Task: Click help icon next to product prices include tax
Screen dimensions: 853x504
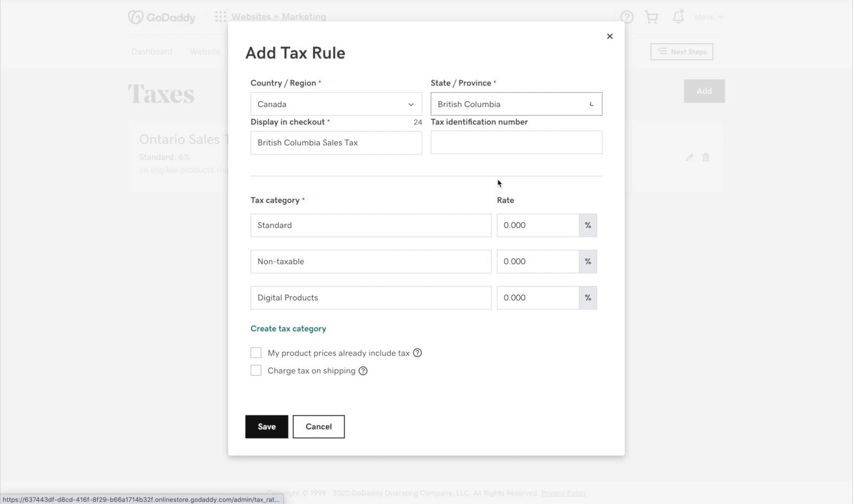Action: (417, 353)
